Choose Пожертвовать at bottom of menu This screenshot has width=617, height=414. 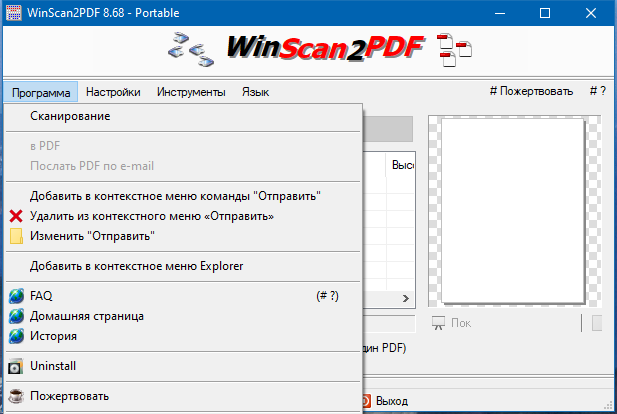pos(184,396)
